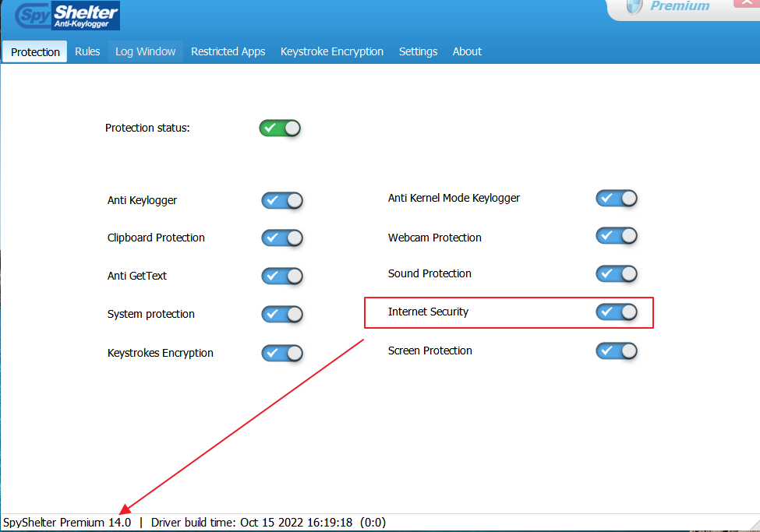Viewport: 760px width, 532px height.
Task: Disable the Internet Security toggle
Action: point(617,312)
